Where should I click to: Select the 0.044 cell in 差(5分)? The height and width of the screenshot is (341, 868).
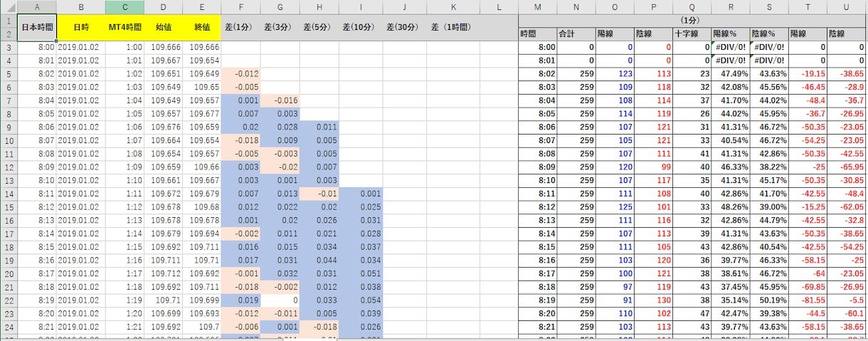click(x=319, y=261)
